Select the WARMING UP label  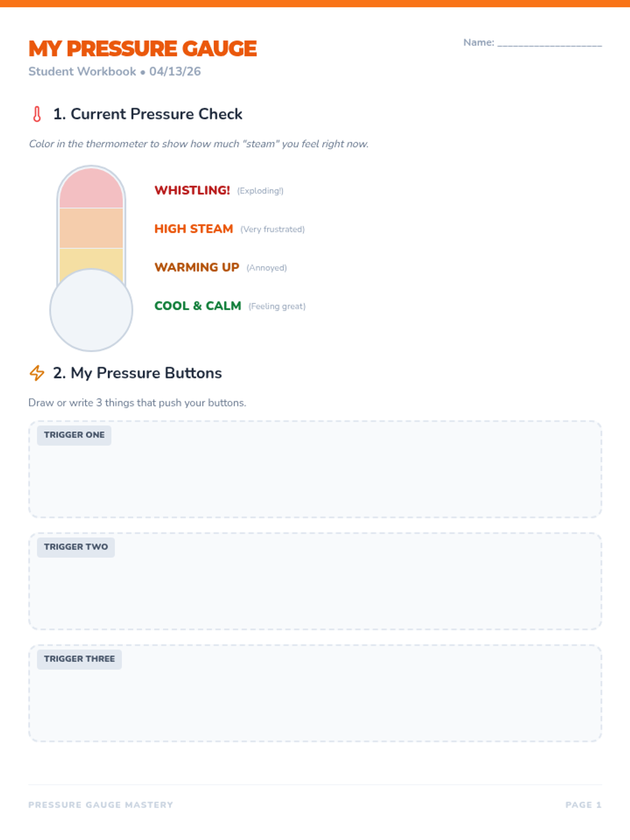click(197, 267)
